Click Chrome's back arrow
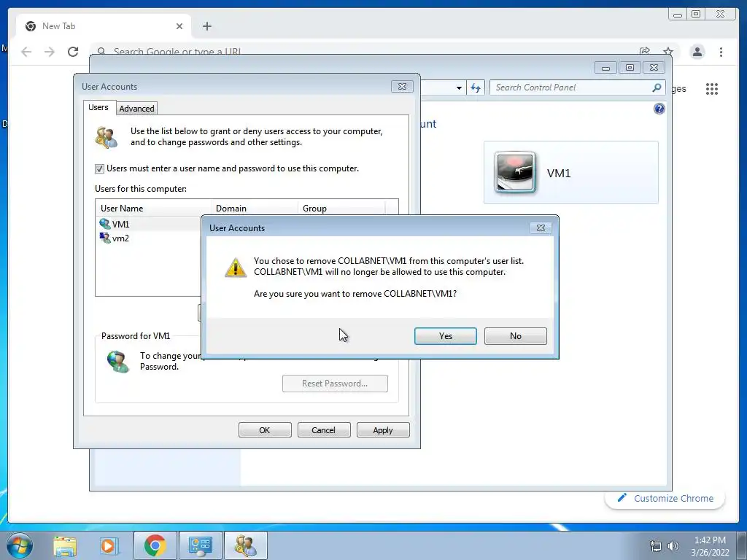 [x=26, y=52]
